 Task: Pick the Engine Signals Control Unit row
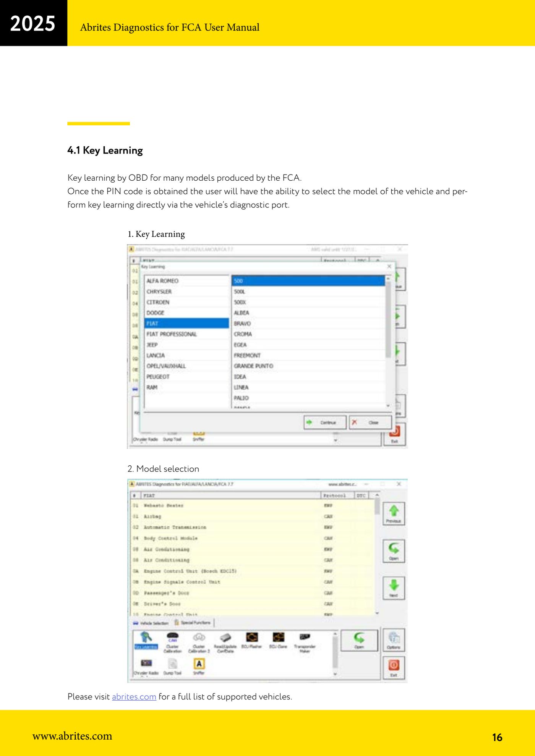pos(252,582)
